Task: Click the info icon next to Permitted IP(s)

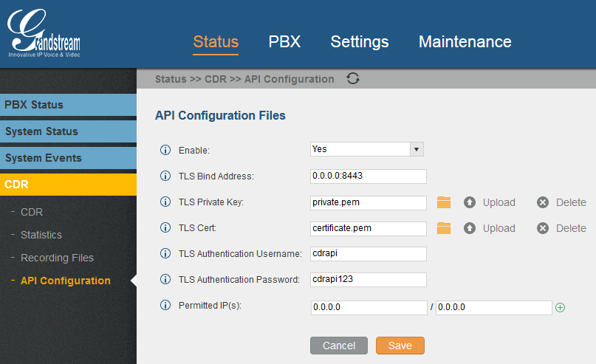Action: pyautogui.click(x=165, y=305)
